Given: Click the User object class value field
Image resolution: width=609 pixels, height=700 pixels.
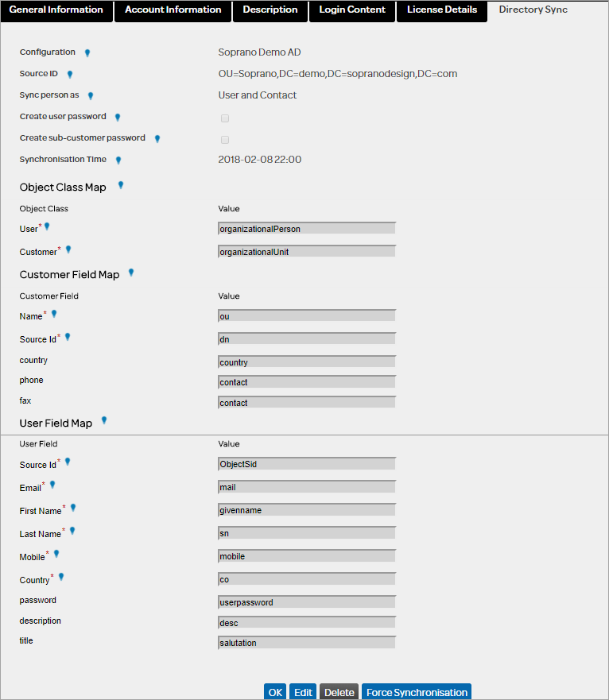Looking at the screenshot, I should pos(307,229).
